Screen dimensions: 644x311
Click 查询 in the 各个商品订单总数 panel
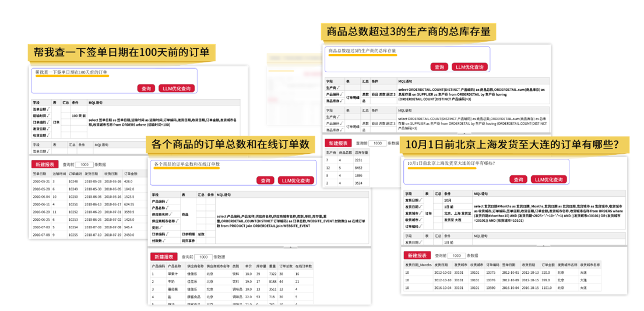pos(266,181)
